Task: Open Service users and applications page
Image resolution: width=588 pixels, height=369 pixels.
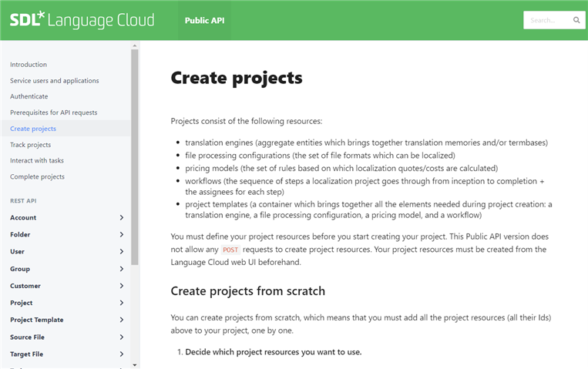Action: point(55,81)
